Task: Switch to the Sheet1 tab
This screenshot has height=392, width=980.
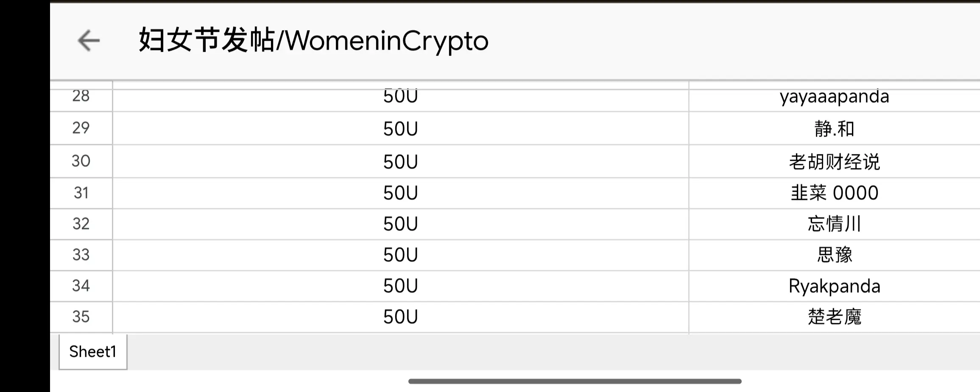Action: [x=93, y=352]
